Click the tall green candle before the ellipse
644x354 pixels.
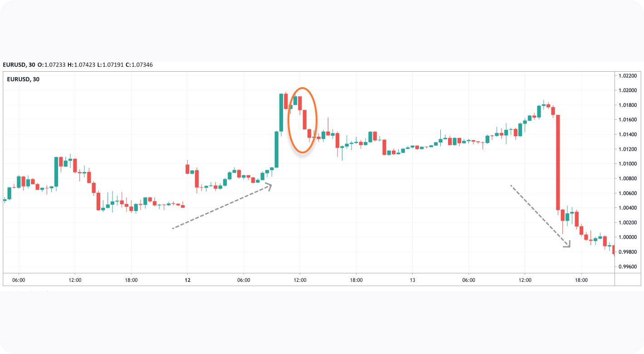tap(276, 149)
